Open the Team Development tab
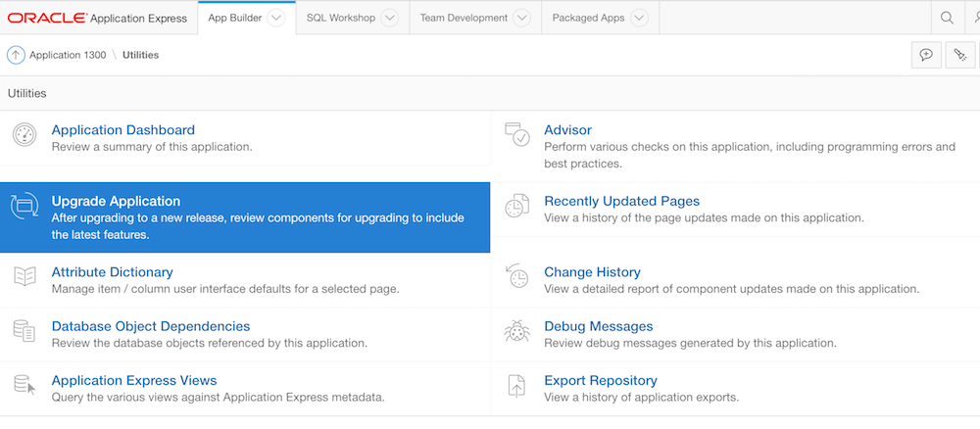 [x=464, y=18]
